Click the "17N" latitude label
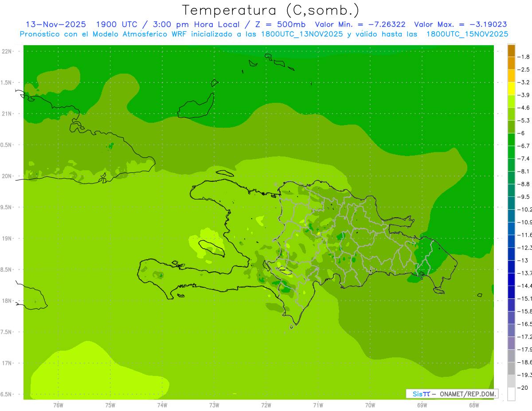Image resolution: width=532 pixels, height=411 pixels. (x=7, y=363)
